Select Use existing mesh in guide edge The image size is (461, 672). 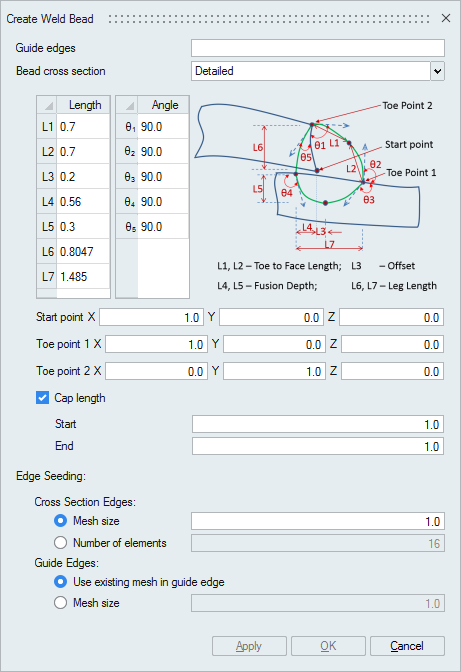click(x=60, y=582)
